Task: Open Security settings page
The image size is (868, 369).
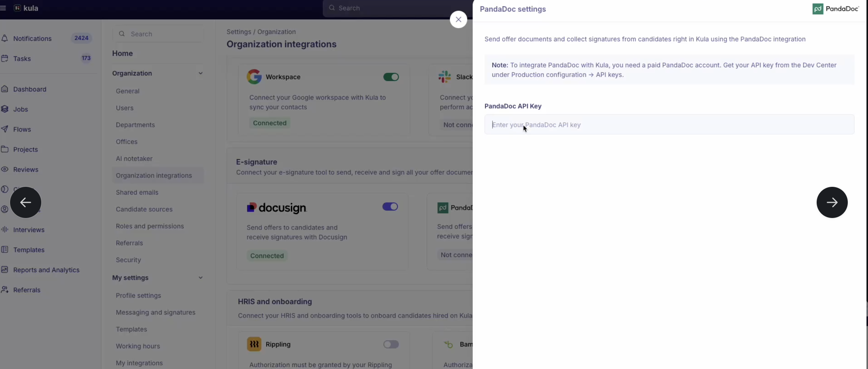Action: pos(128,260)
